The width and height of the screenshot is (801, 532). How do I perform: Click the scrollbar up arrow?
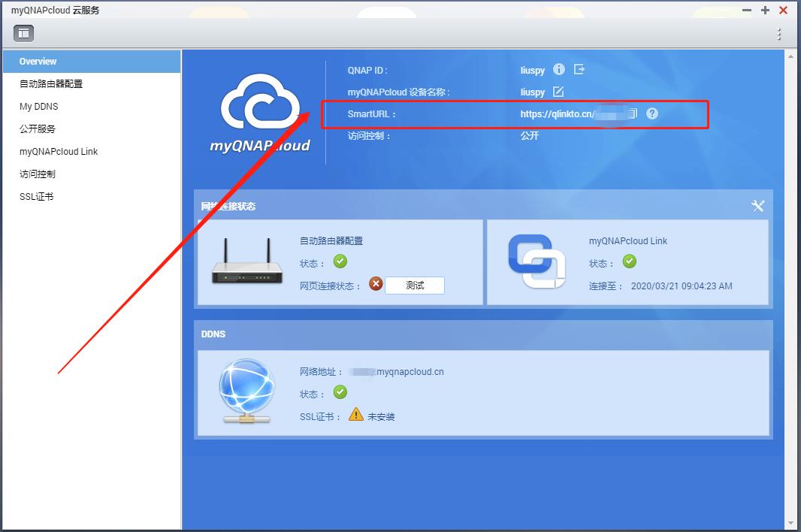pos(791,56)
